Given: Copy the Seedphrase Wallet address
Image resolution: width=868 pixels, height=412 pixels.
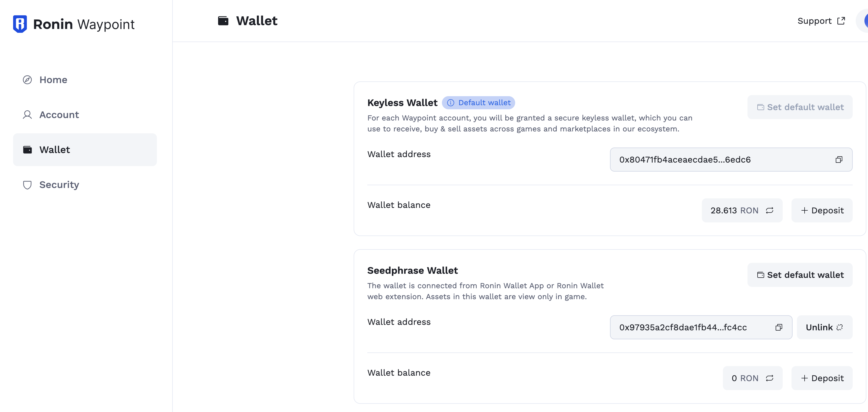Looking at the screenshot, I should click(779, 328).
